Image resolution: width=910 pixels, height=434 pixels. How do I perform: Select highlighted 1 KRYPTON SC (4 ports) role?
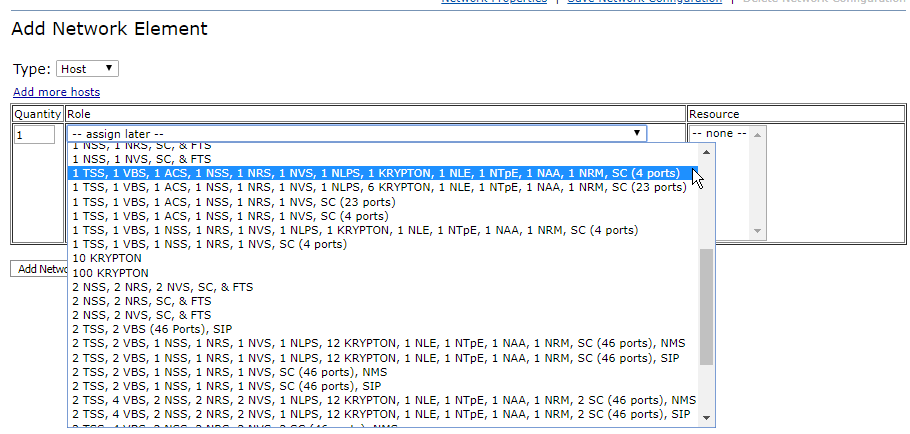pos(376,173)
